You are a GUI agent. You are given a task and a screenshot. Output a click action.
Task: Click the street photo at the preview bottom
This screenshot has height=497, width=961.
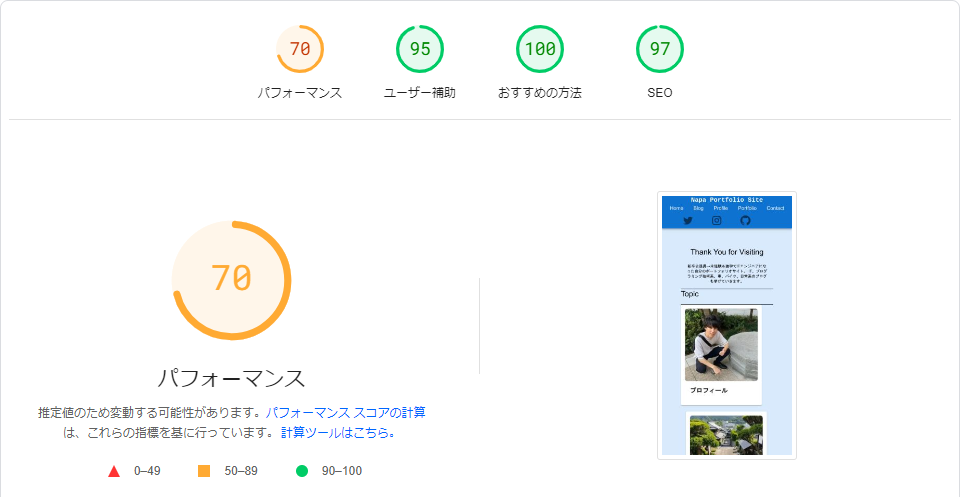point(726,435)
